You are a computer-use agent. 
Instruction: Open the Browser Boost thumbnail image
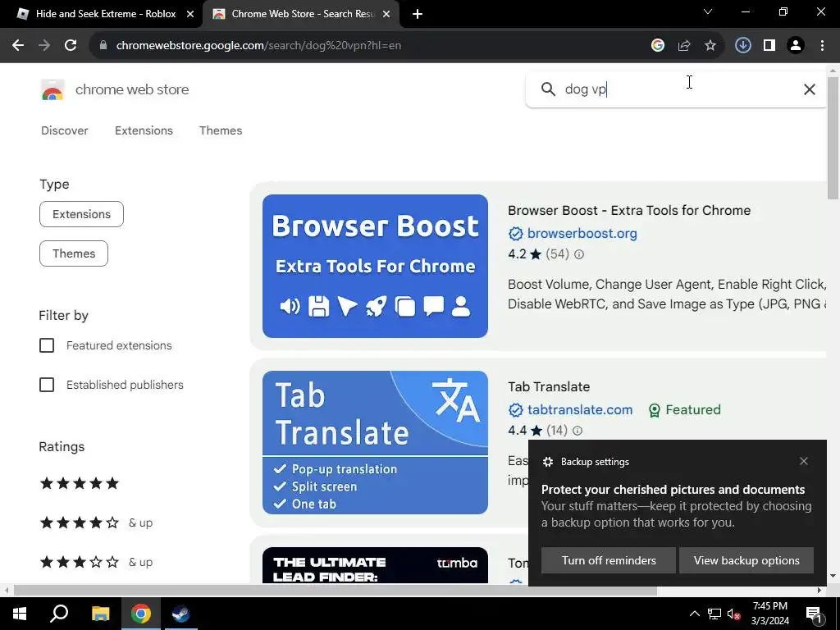(375, 267)
